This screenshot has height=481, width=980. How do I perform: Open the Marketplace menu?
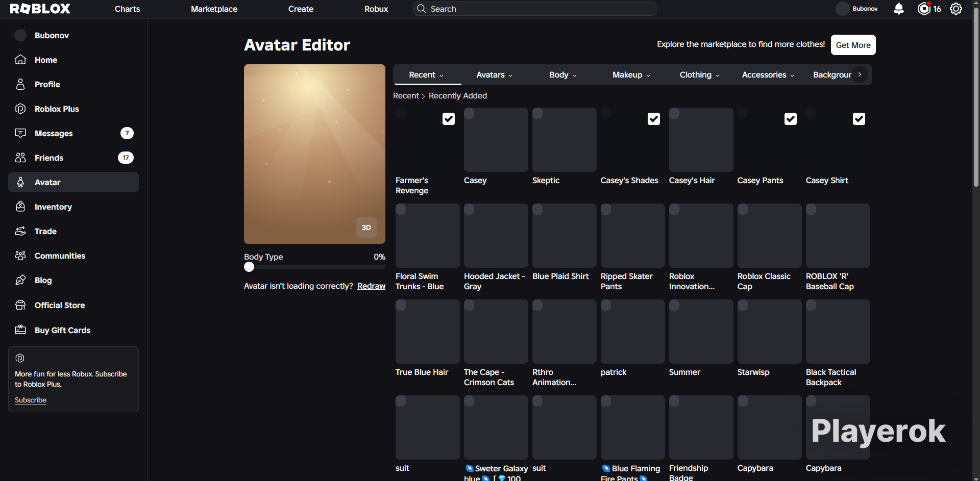(214, 9)
